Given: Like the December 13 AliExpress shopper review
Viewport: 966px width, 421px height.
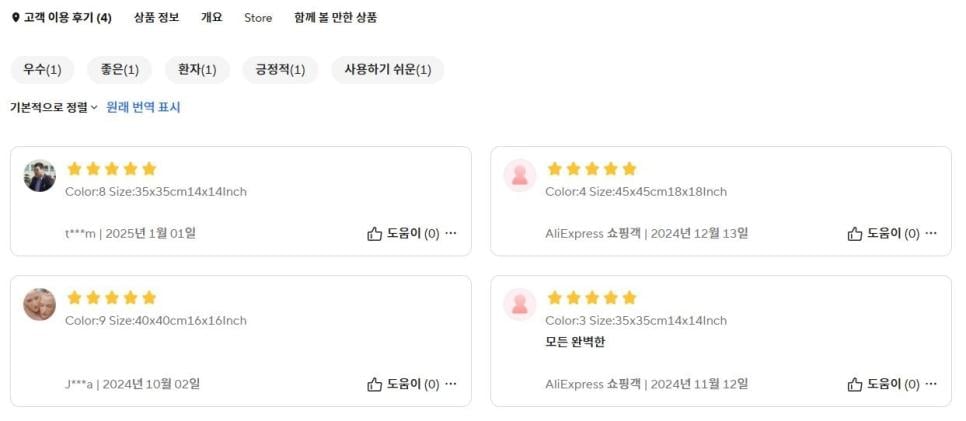Looking at the screenshot, I should click(855, 234).
